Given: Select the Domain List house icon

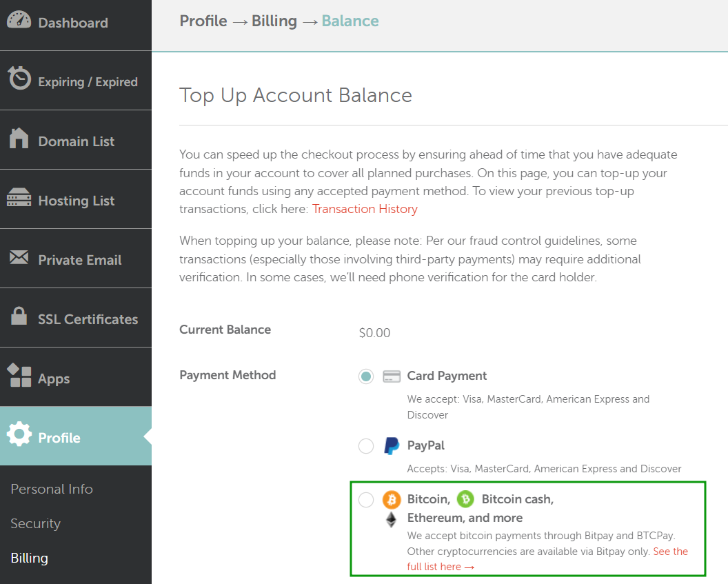Looking at the screenshot, I should 19,140.
